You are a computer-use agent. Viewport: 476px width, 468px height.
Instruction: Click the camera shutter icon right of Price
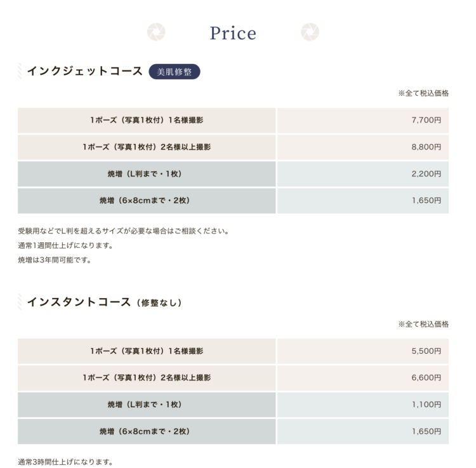(x=310, y=32)
